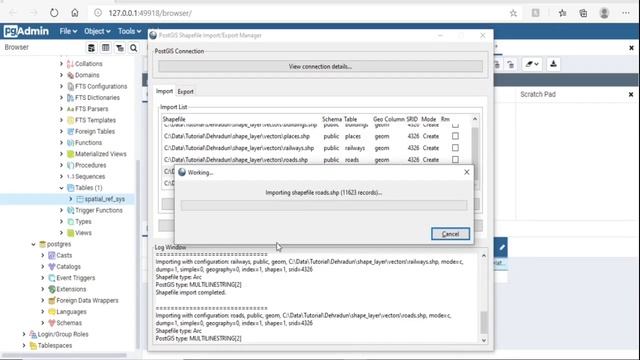Screen dimensions: 640x360
Task: Expand the Login/Group Roles node
Action: click(x=24, y=334)
